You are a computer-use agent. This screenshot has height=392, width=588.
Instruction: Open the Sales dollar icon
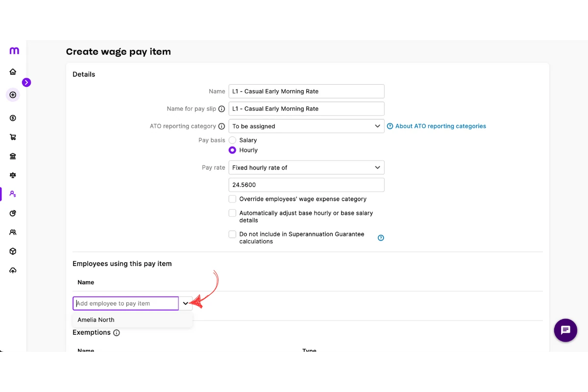tap(13, 118)
